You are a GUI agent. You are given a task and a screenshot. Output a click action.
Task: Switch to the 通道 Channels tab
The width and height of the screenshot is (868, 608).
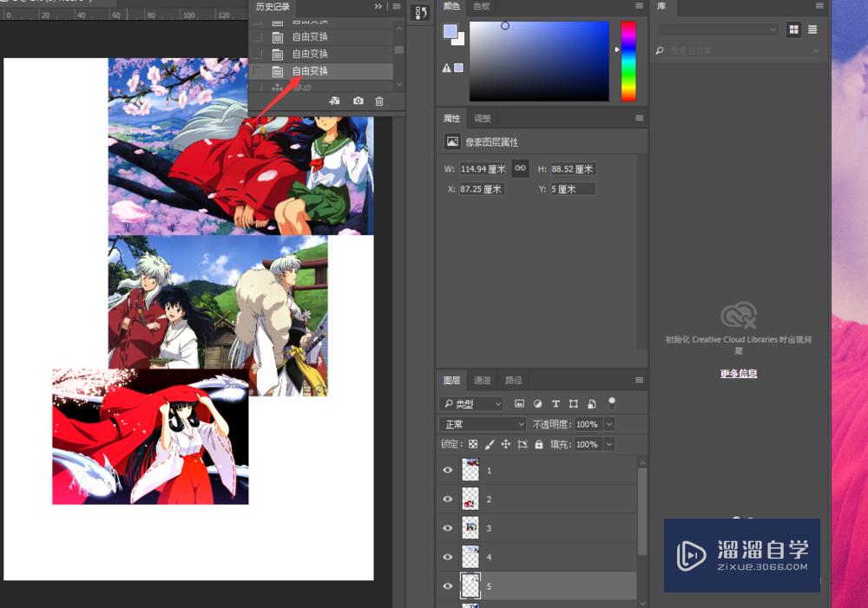click(x=482, y=380)
